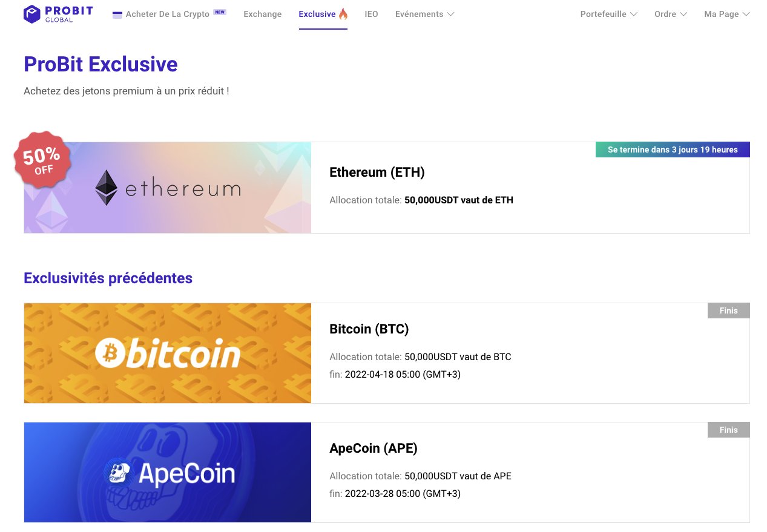Select the IEO tab

coord(371,13)
